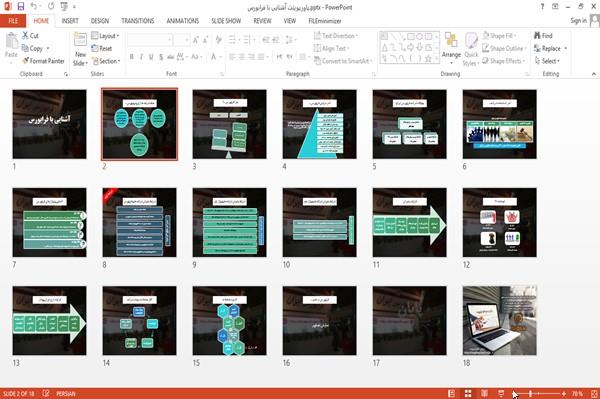Screen dimensions: 600x399
Task: Open the TRANSITIONS ribbon tab
Action: tap(138, 21)
